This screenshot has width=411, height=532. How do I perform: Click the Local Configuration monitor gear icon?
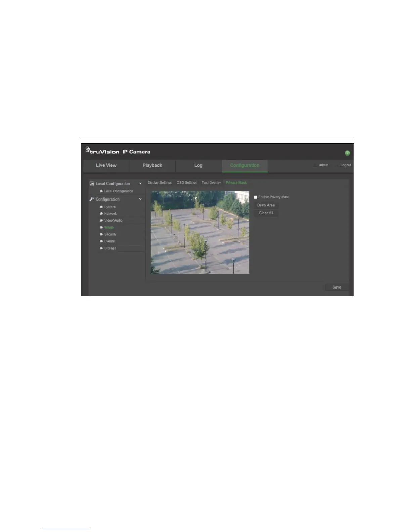(x=92, y=184)
